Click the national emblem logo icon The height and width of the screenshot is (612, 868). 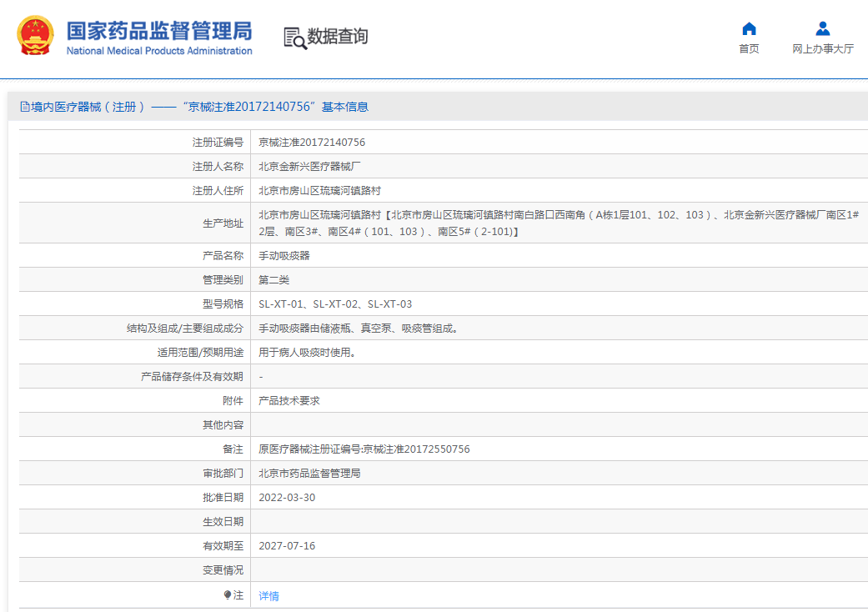pyautogui.click(x=35, y=37)
